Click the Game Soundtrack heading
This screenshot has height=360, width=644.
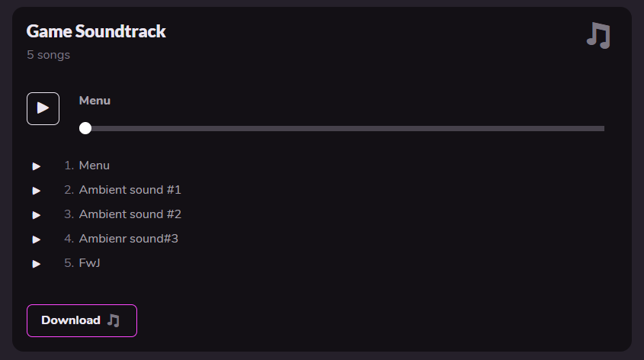[x=96, y=31]
